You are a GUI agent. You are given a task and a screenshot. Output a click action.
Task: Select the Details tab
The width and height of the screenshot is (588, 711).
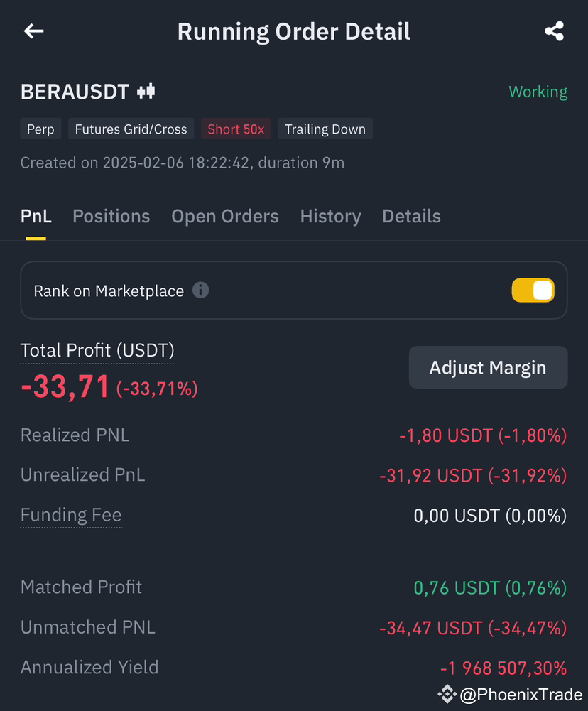point(411,217)
